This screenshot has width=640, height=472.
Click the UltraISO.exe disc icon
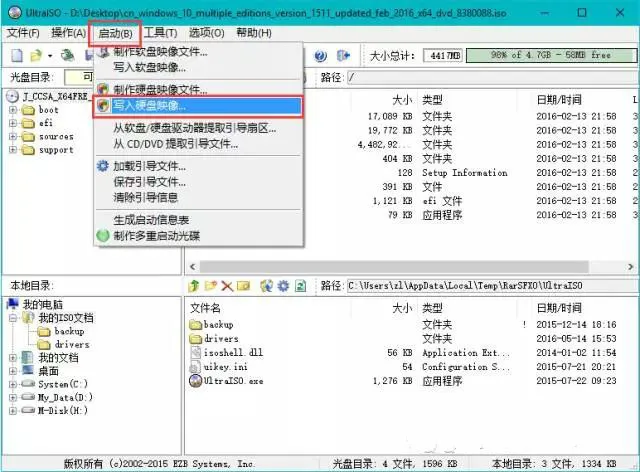[196, 381]
